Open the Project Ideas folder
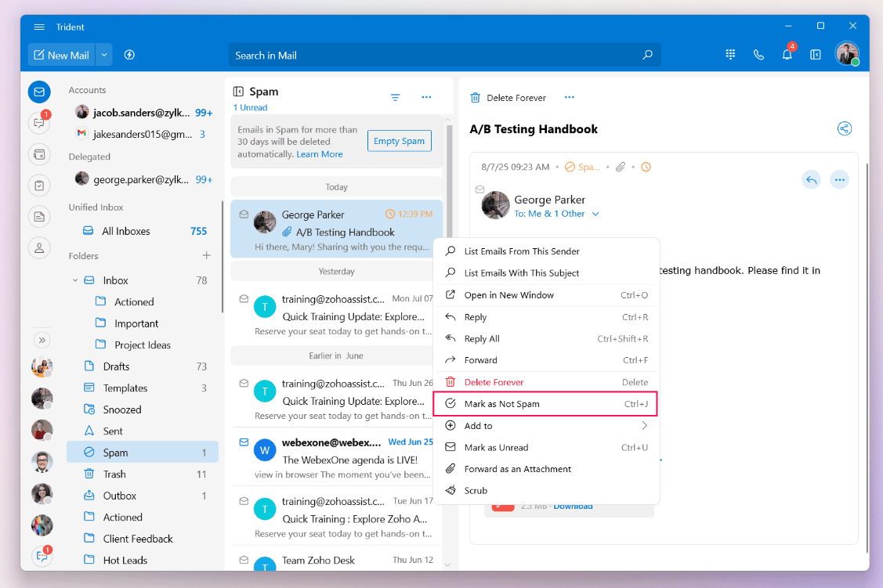Viewport: 883px width, 588px height. pos(143,345)
